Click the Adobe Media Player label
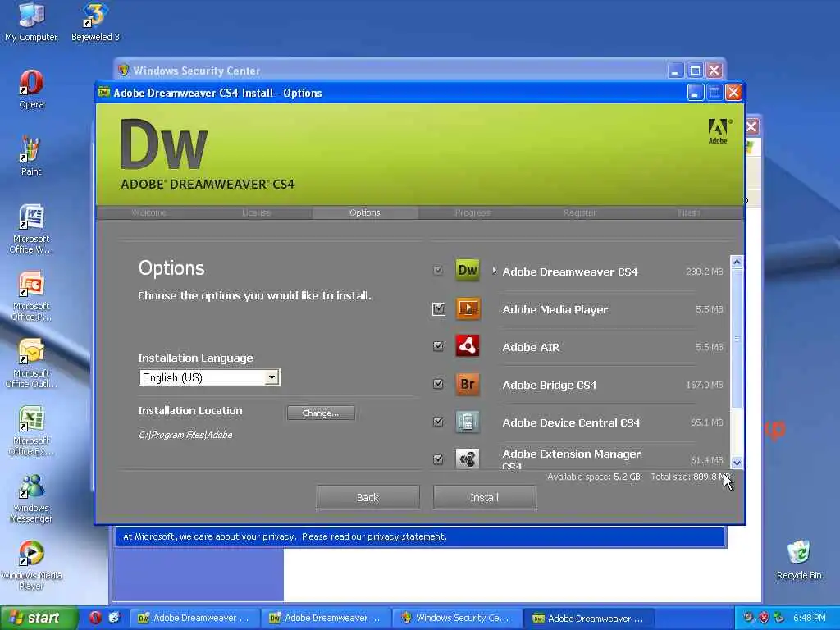The width and height of the screenshot is (840, 630). (x=555, y=309)
